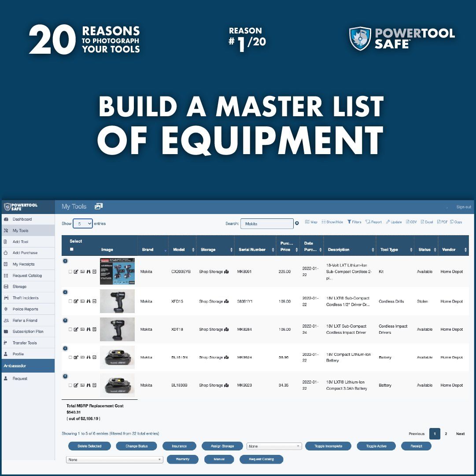Open Show/Hide columns toolbar item
The width and height of the screenshot is (476, 476).
pos(332,222)
